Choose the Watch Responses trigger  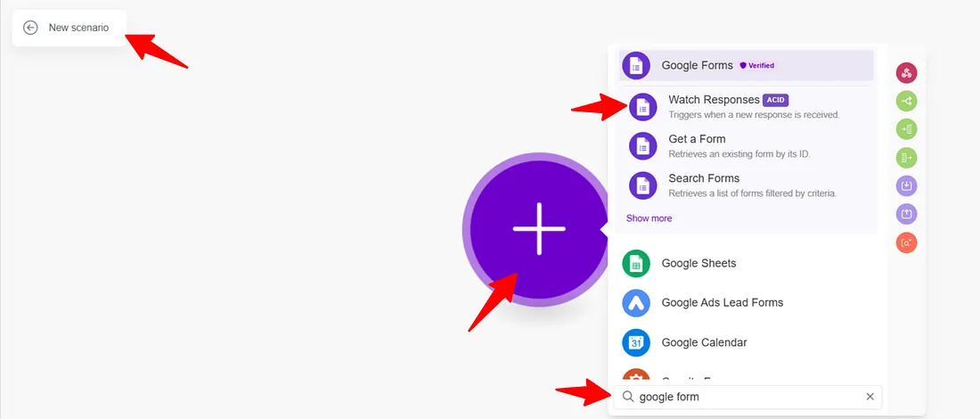(x=747, y=106)
